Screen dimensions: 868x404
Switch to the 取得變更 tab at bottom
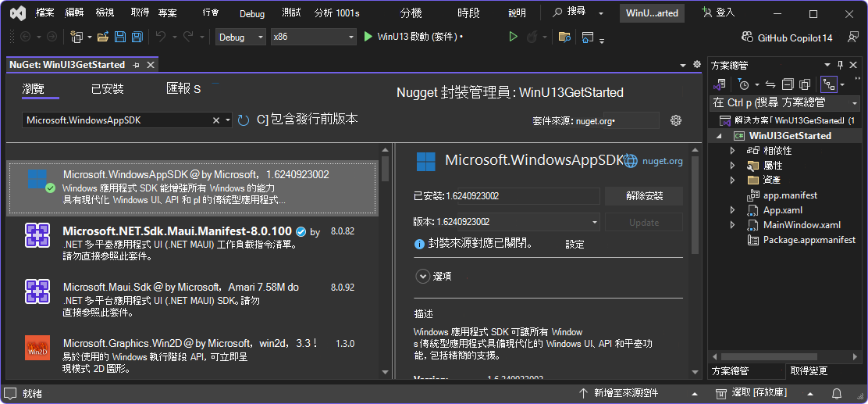[x=809, y=370]
